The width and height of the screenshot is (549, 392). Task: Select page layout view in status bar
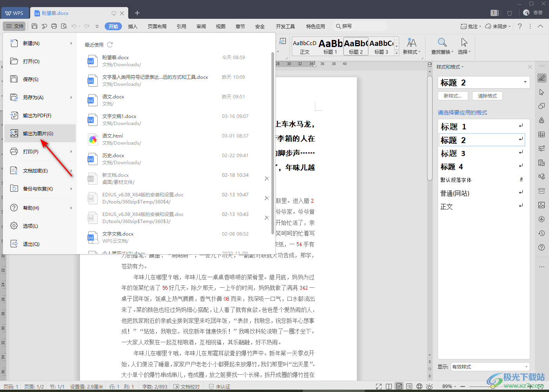click(x=399, y=387)
